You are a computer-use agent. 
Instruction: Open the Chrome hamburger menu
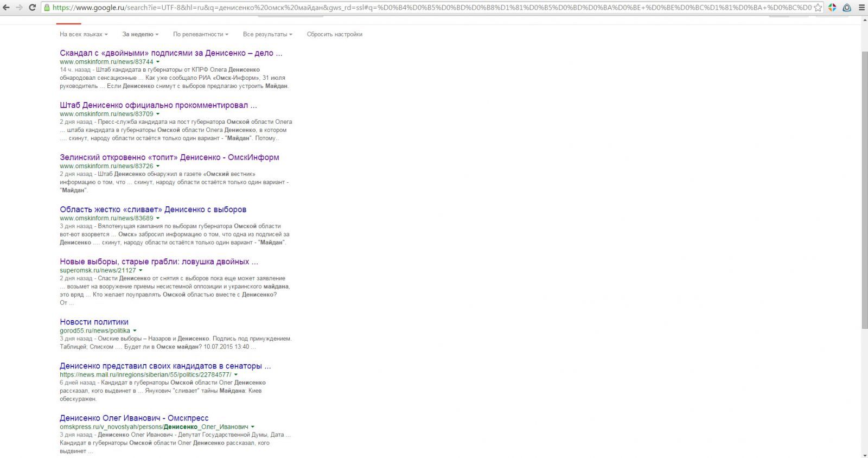click(861, 8)
